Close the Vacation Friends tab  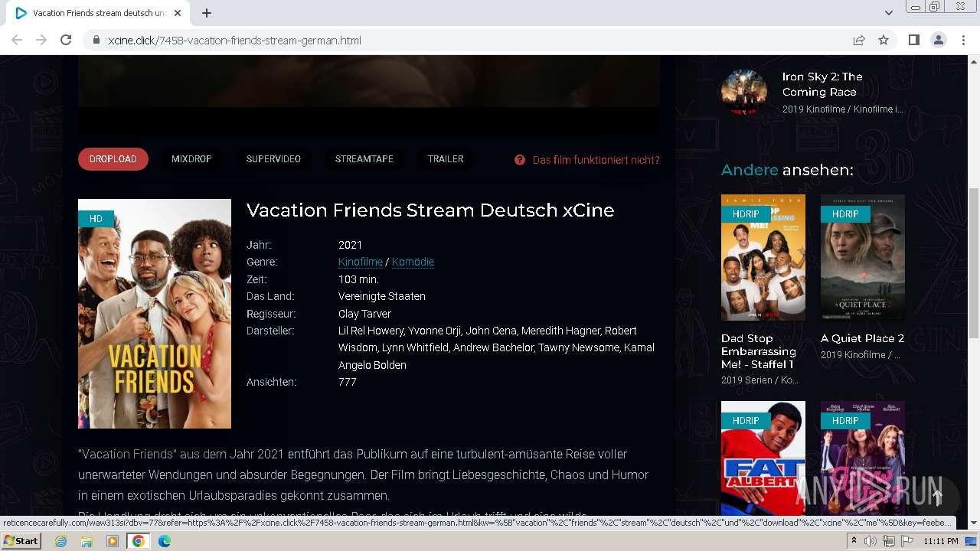point(178,13)
